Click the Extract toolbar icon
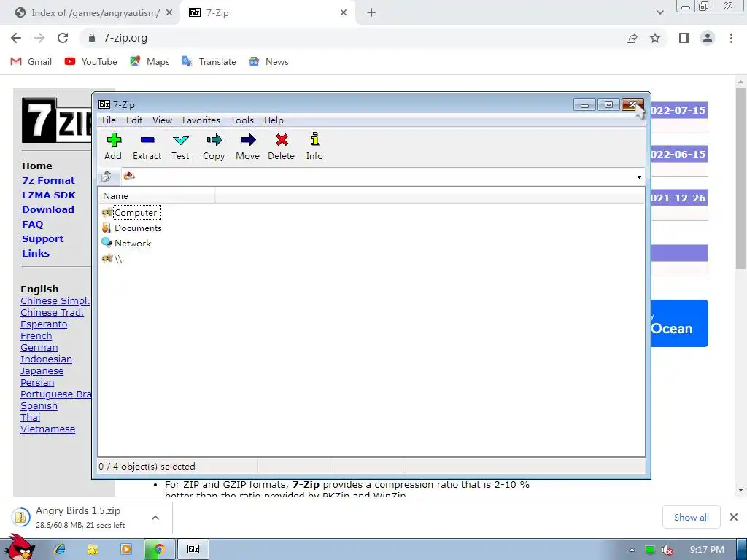 click(147, 147)
